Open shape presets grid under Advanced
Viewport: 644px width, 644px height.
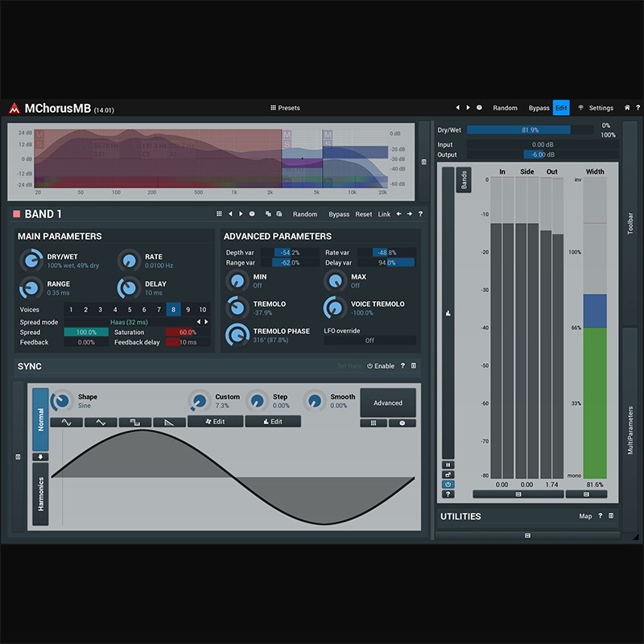pyautogui.click(x=374, y=423)
